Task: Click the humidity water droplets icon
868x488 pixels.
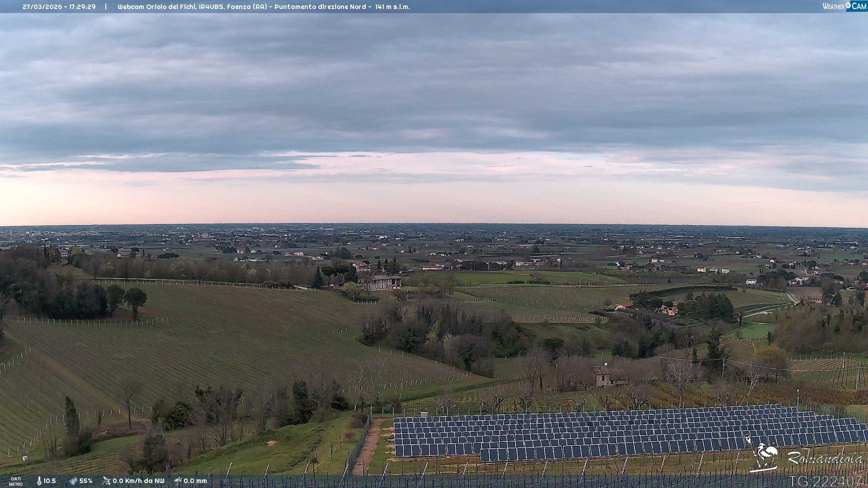Action: coord(73,481)
